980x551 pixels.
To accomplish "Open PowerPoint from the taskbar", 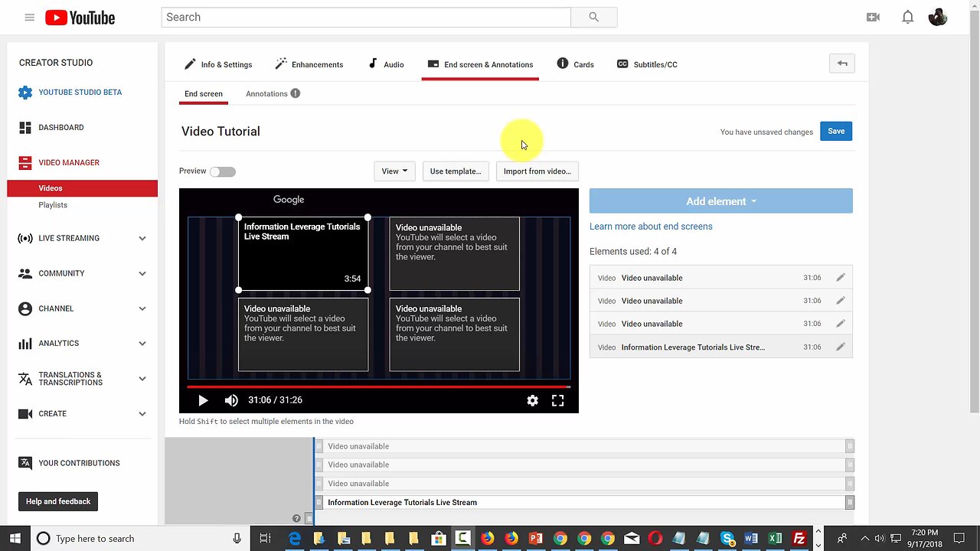I will [x=536, y=539].
